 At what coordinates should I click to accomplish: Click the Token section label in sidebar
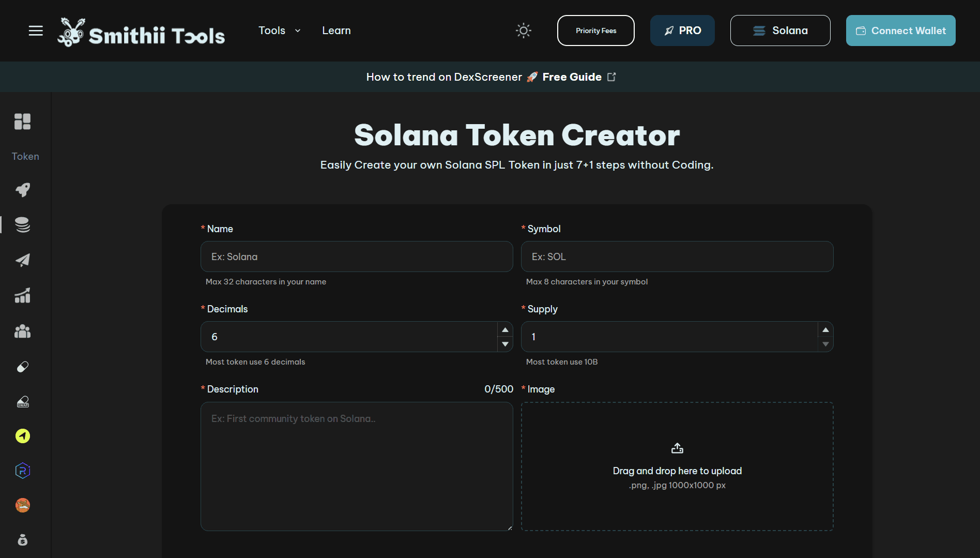tap(25, 156)
